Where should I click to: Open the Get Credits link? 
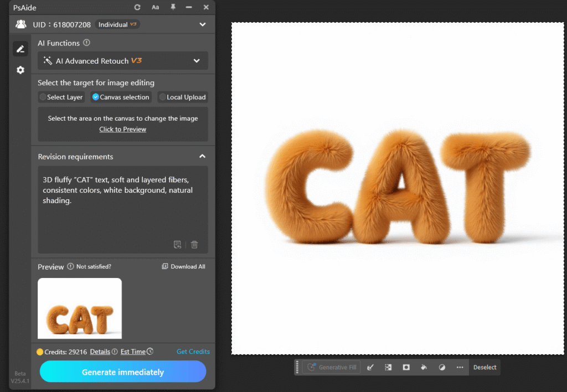coord(193,351)
